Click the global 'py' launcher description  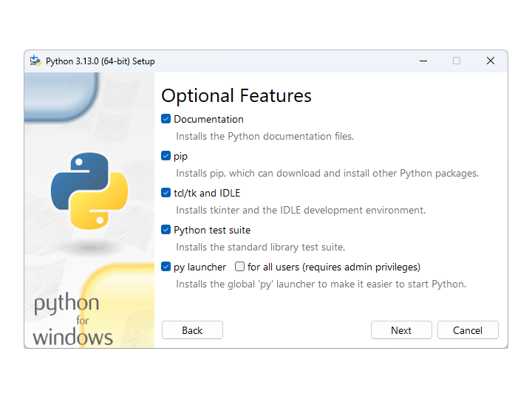pos(321,284)
